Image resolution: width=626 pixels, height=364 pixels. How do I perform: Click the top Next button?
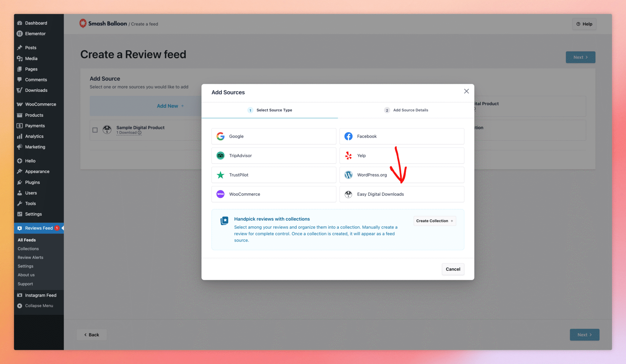(580, 57)
